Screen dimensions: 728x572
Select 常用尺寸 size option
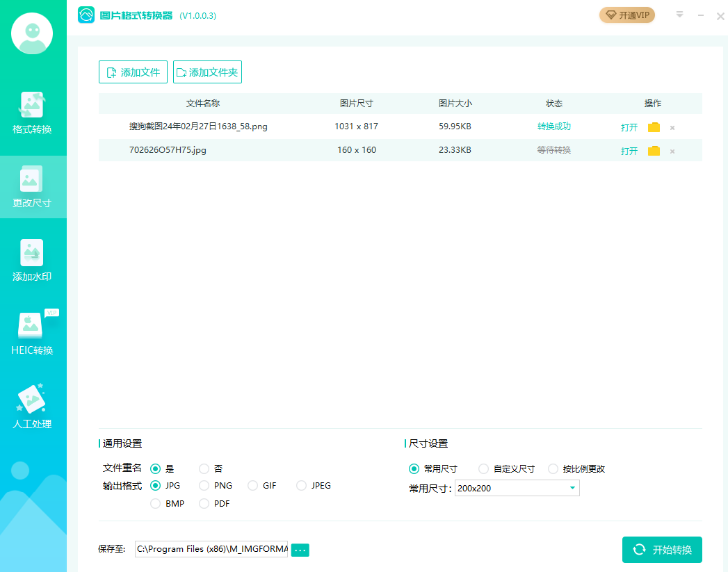(x=414, y=468)
